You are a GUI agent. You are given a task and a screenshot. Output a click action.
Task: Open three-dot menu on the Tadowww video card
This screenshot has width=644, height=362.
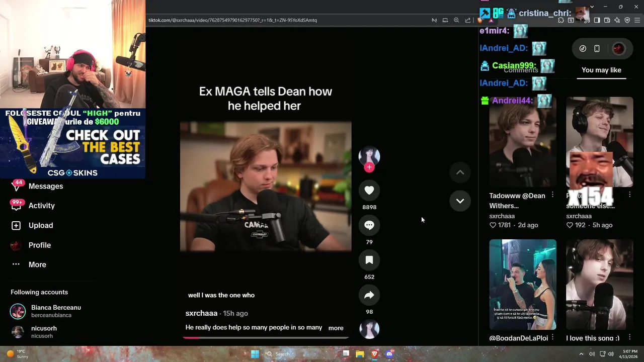click(x=552, y=195)
